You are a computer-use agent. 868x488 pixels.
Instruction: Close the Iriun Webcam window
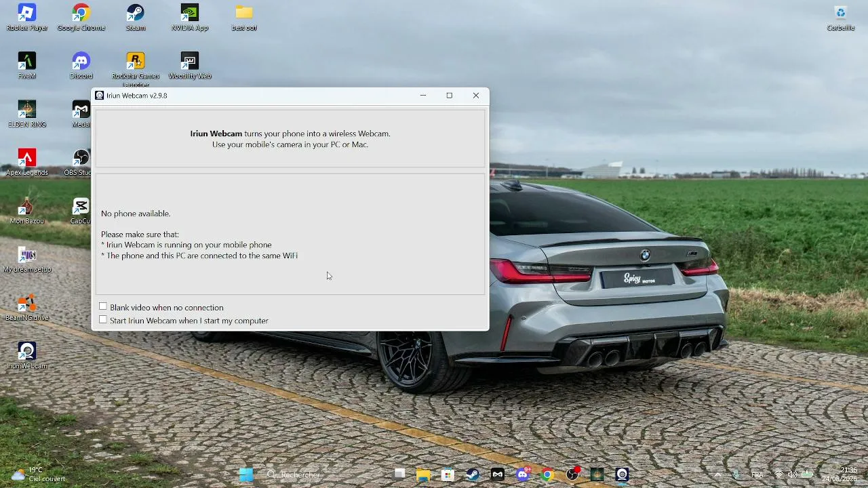pyautogui.click(x=476, y=96)
